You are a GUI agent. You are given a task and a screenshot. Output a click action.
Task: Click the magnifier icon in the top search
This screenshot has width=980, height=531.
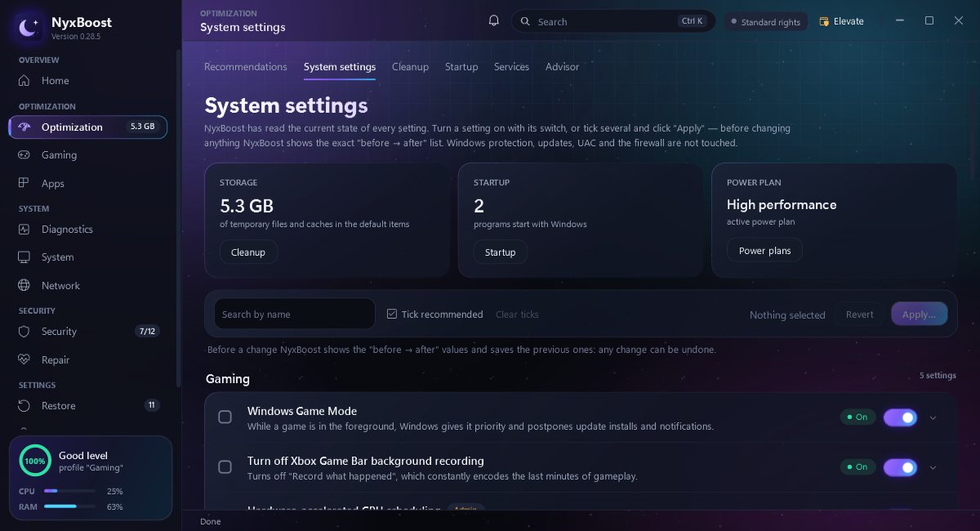pyautogui.click(x=525, y=22)
